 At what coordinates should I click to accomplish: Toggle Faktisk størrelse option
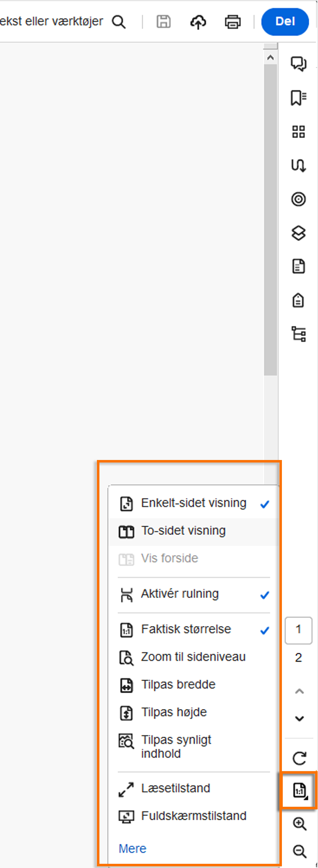[x=186, y=629]
